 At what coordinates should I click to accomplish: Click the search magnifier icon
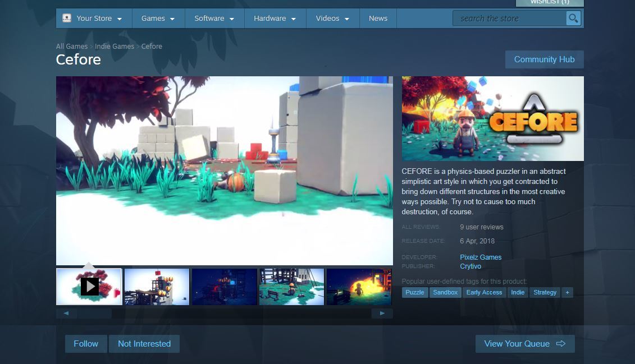[573, 19]
